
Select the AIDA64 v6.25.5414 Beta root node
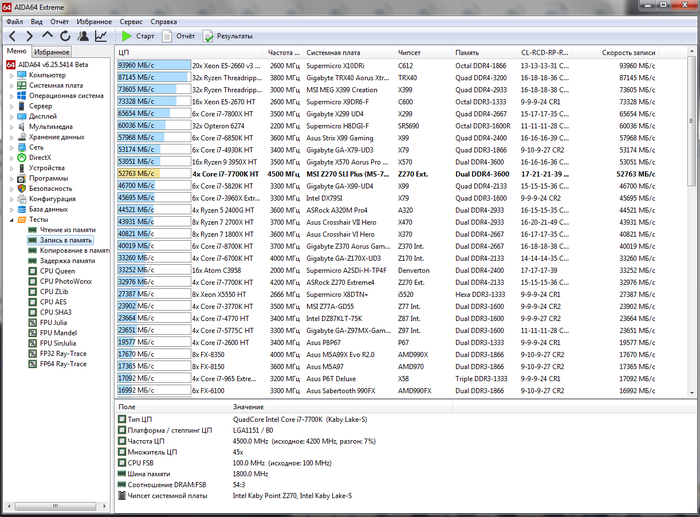[x=47, y=65]
